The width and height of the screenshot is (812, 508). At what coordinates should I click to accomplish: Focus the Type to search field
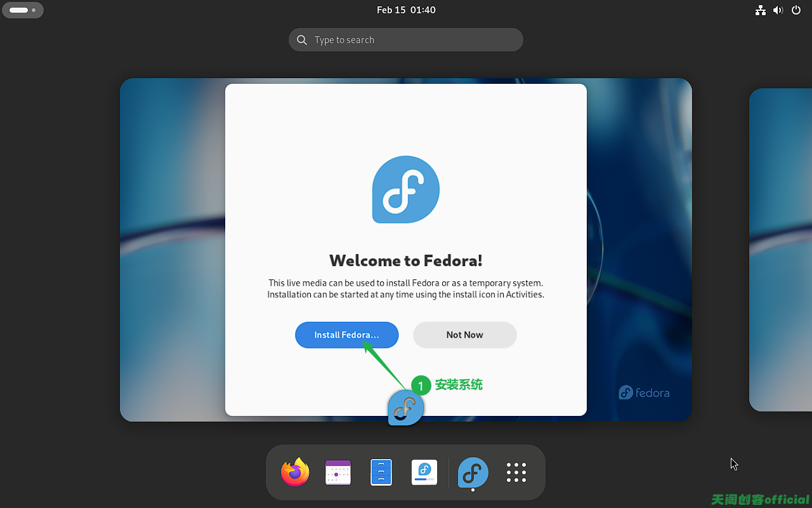pos(406,40)
